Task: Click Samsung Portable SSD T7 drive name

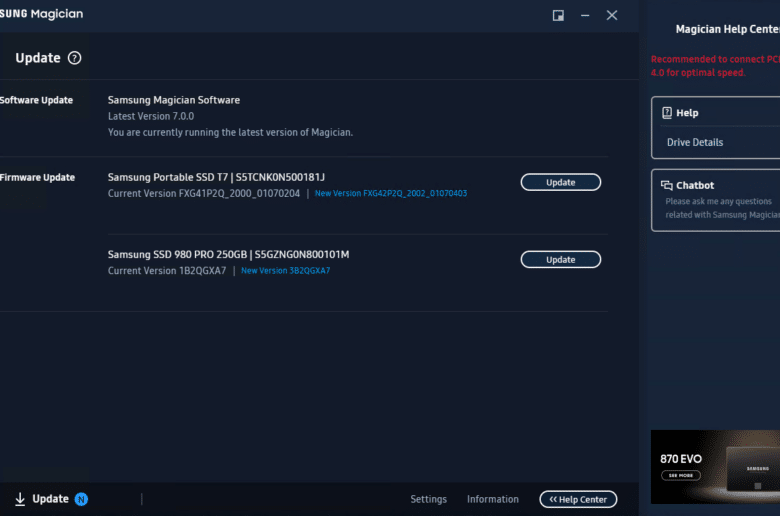Action: click(x=168, y=177)
